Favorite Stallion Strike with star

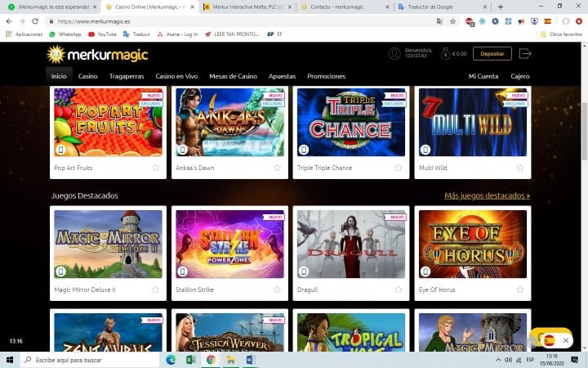coord(277,289)
